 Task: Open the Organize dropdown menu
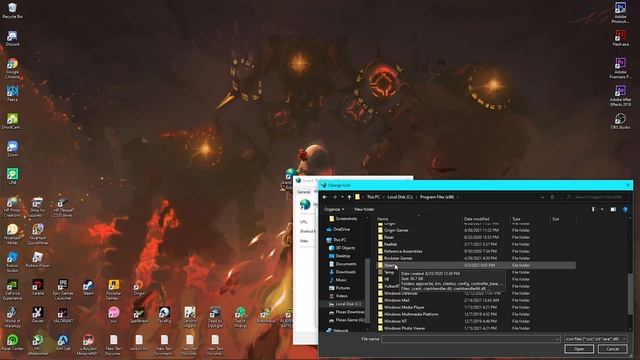coord(334,209)
